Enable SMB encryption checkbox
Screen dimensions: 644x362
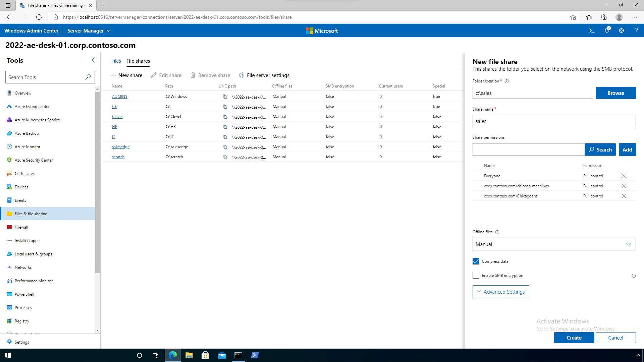click(476, 275)
